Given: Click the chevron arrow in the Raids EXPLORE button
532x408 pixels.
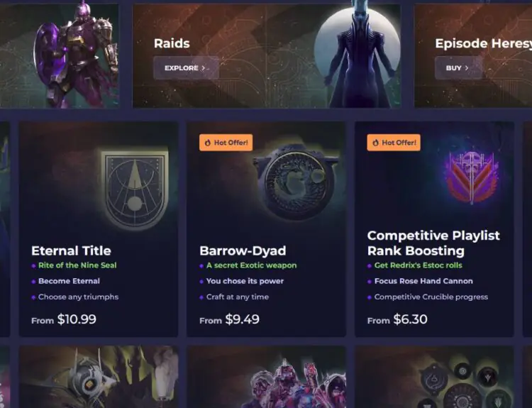Looking at the screenshot, I should (x=204, y=68).
